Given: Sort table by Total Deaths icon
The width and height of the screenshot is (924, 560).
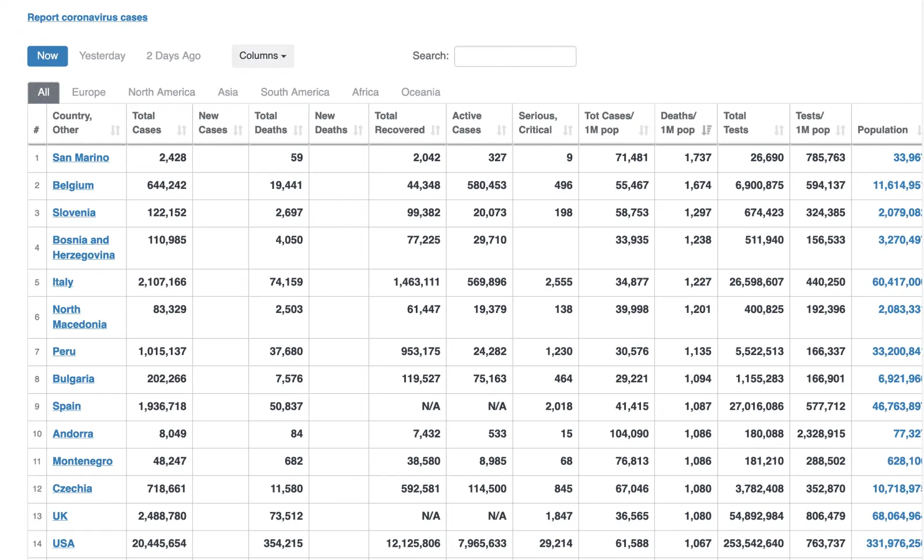Looking at the screenshot, I should tap(298, 130).
